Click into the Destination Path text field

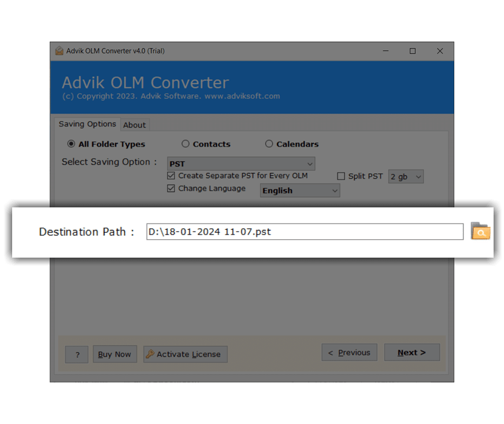[x=305, y=232]
